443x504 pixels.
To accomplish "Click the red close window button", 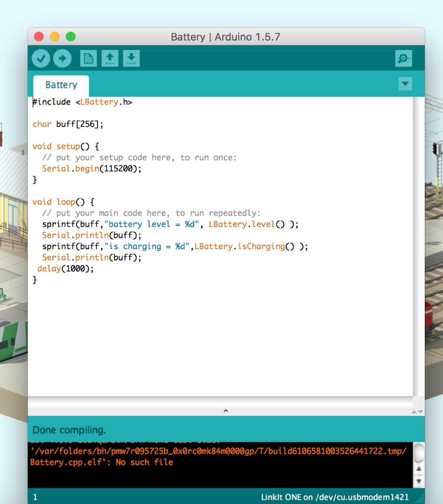I will pos(39,37).
